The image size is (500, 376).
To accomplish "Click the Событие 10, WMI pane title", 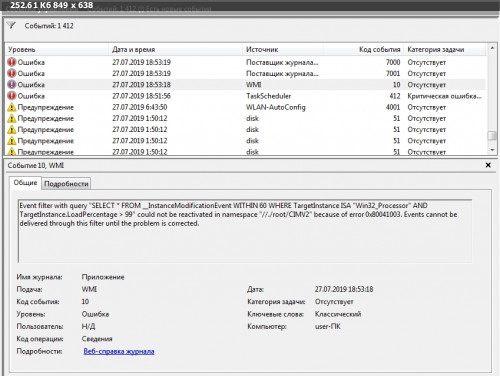I will point(36,165).
